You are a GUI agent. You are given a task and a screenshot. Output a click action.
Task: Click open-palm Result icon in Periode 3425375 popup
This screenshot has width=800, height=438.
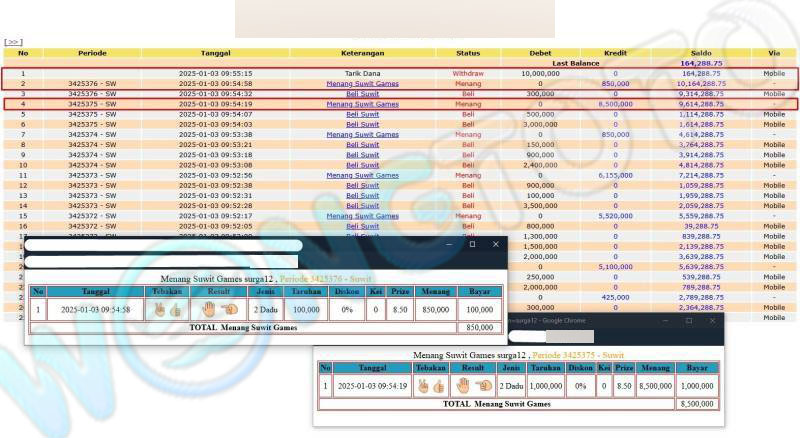tap(463, 385)
